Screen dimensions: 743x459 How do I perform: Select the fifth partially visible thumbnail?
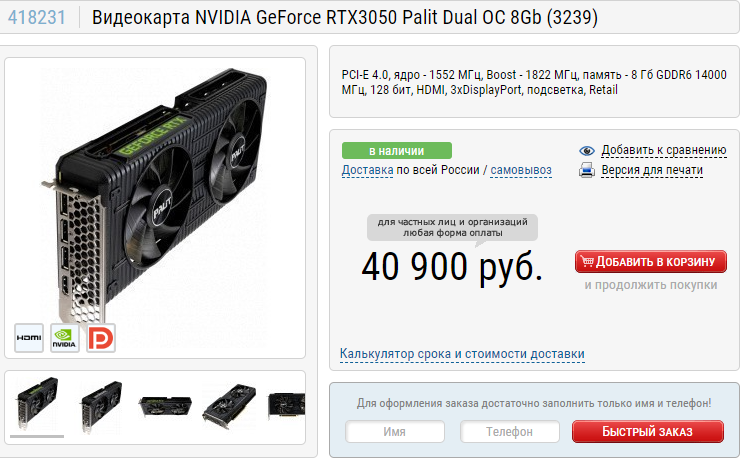pyautogui.click(x=287, y=406)
